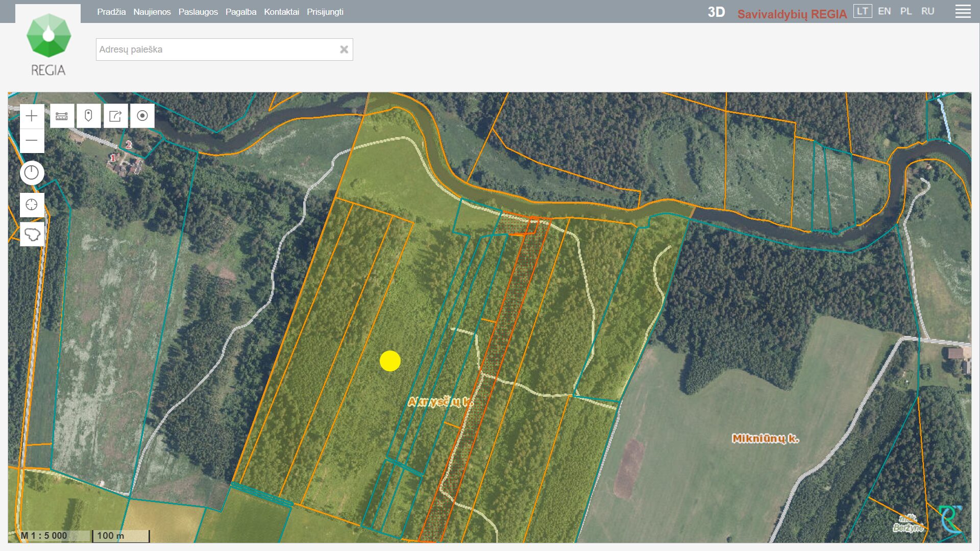Screen dimensions: 980x551
Task: Switch language to PL
Action: (906, 11)
